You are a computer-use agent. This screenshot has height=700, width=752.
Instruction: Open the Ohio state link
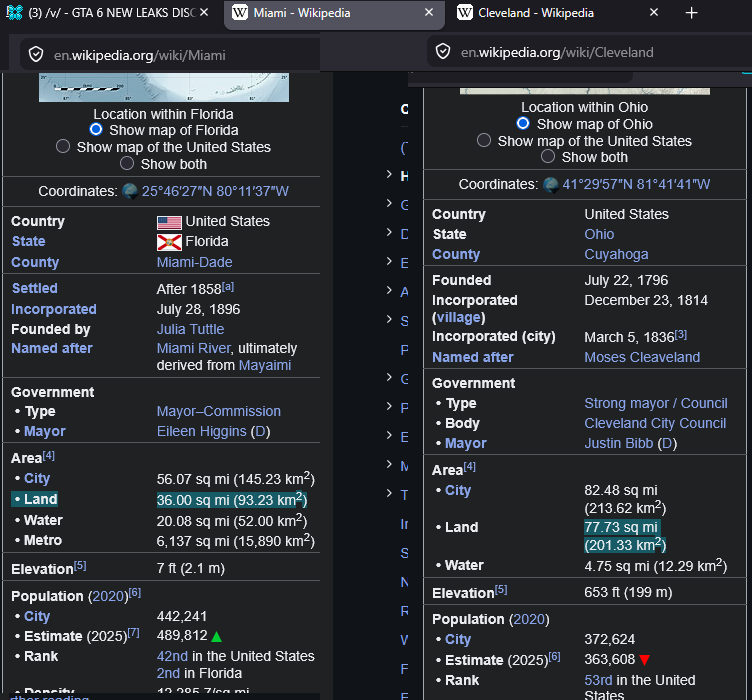point(599,234)
